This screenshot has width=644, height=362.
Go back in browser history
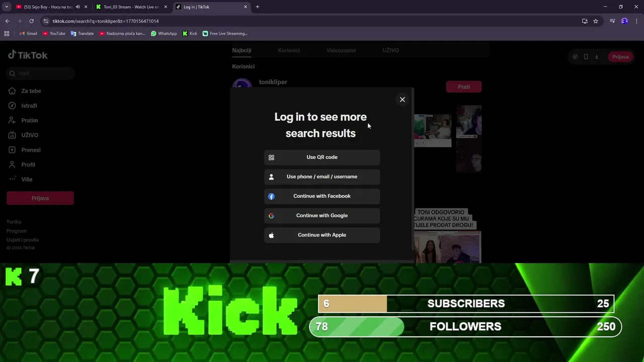(x=7, y=21)
